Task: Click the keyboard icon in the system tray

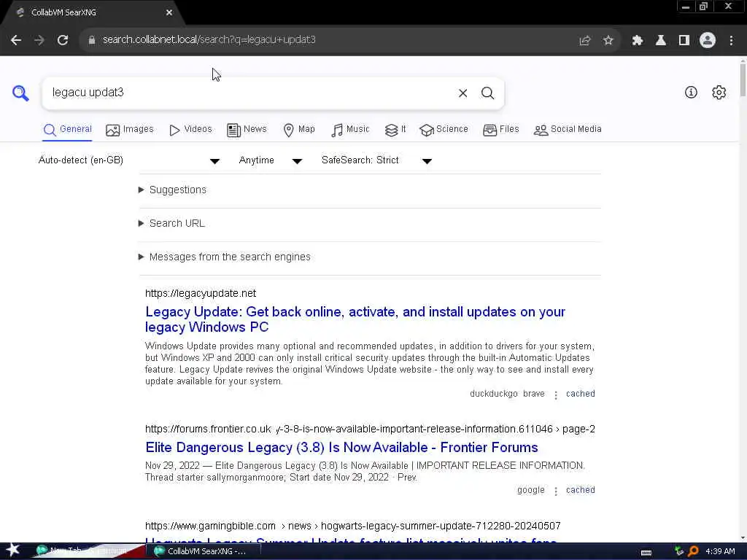Action: coord(646,553)
